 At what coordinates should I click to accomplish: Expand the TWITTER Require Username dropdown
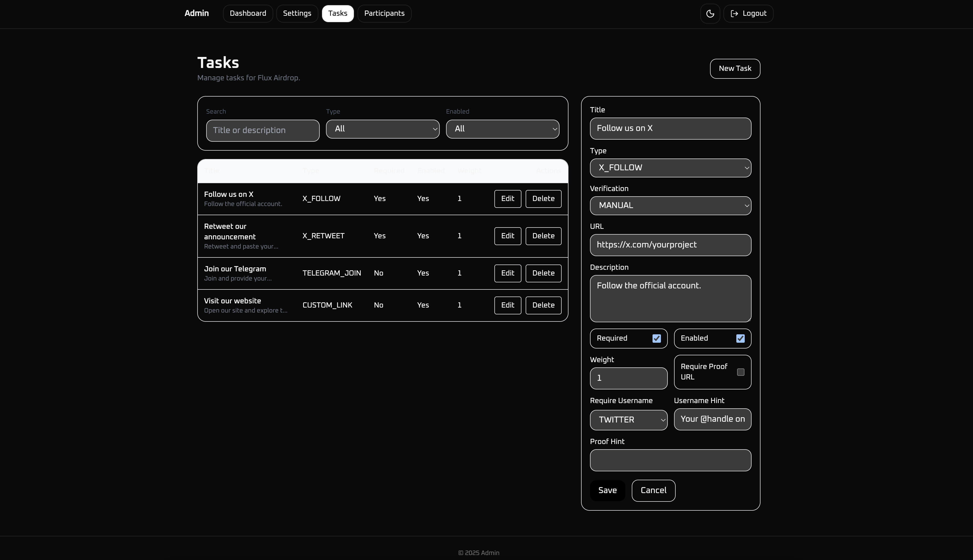(628, 420)
